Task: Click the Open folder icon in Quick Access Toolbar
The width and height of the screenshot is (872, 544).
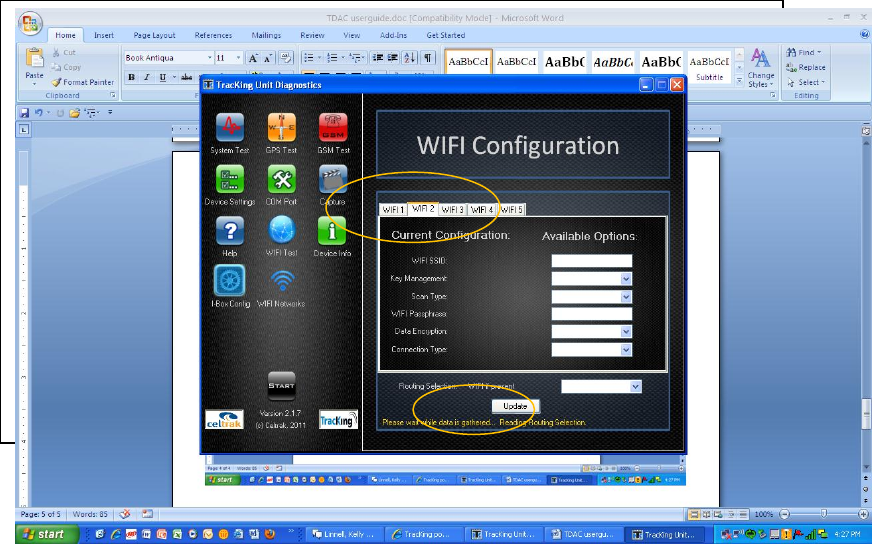Action: point(75,112)
